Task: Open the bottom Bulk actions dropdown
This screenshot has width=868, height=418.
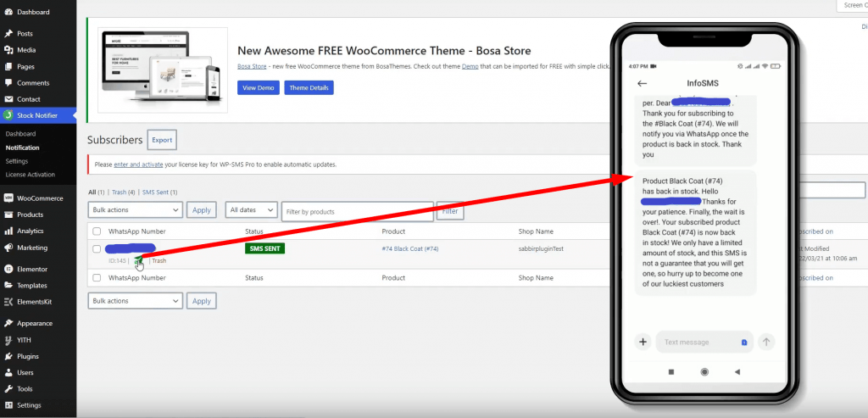Action: tap(135, 301)
